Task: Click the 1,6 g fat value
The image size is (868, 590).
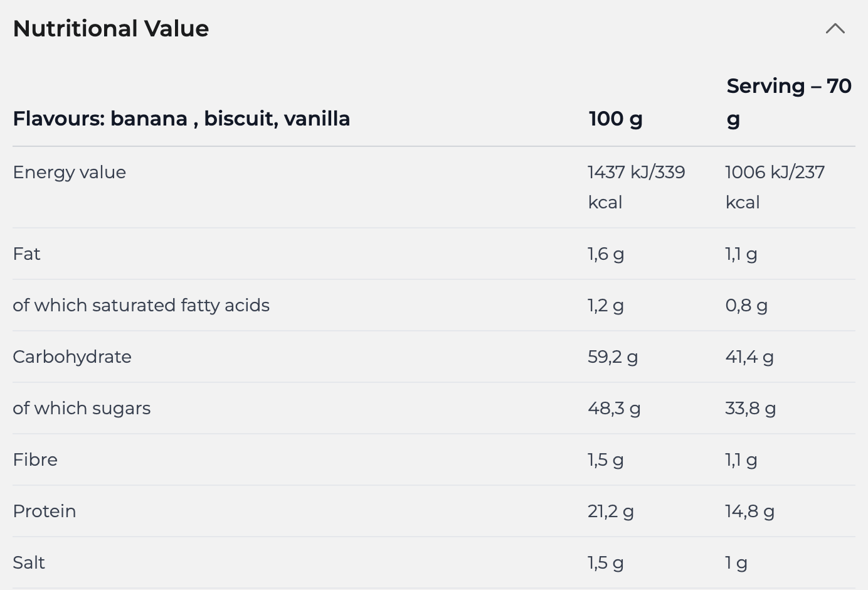Action: pos(605,254)
